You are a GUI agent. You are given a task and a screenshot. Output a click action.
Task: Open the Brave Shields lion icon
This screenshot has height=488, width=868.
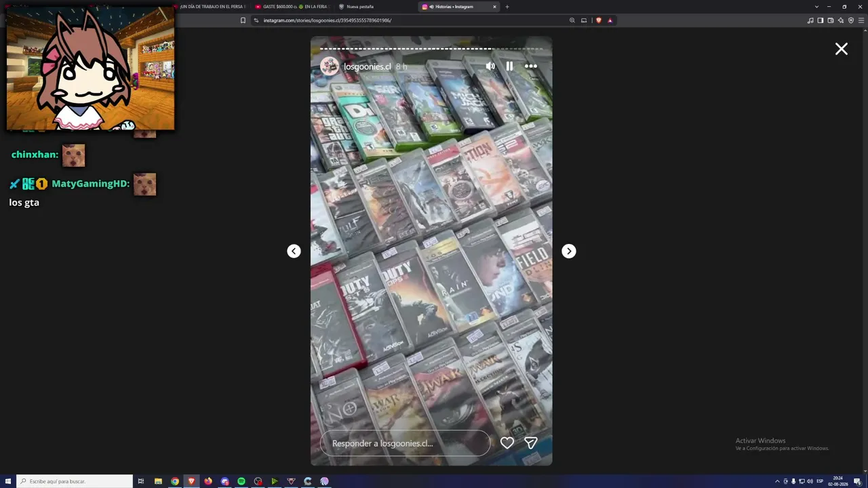click(598, 20)
